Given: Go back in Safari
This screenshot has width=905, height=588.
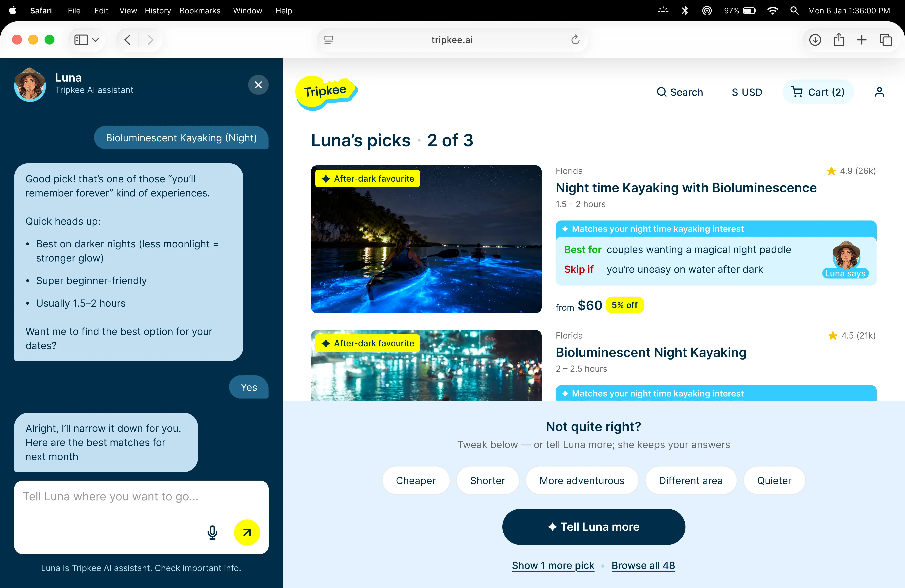Looking at the screenshot, I should (x=128, y=40).
